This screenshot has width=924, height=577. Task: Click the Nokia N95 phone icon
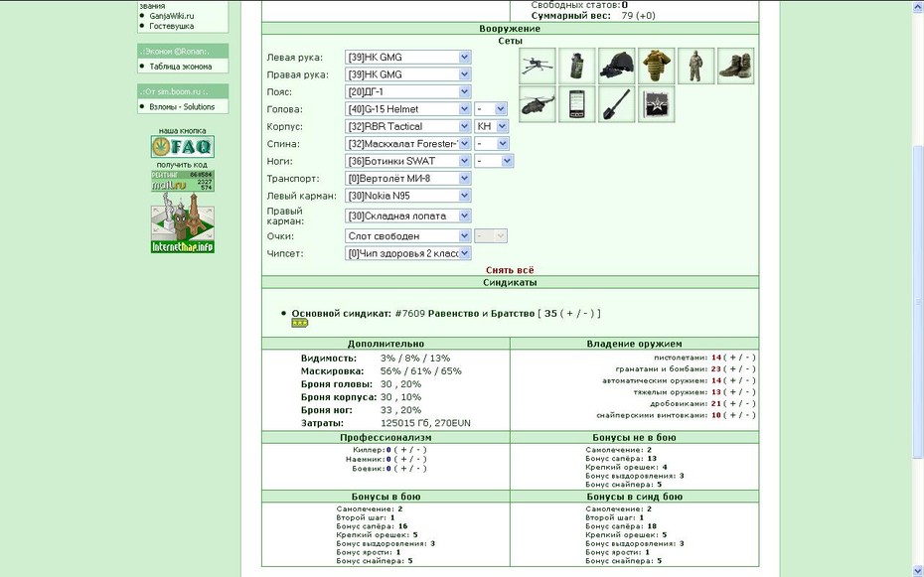(x=577, y=104)
